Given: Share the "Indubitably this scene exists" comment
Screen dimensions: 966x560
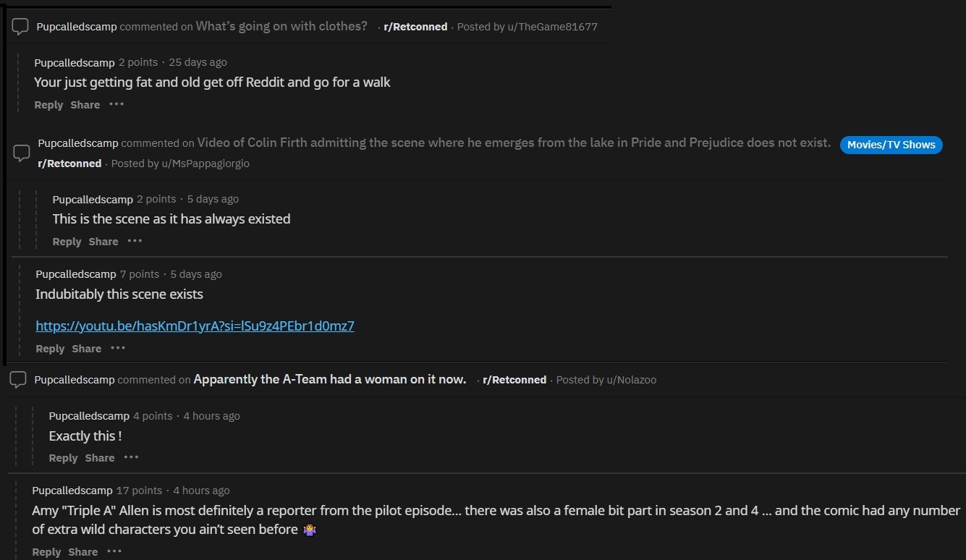Looking at the screenshot, I should click(87, 349).
